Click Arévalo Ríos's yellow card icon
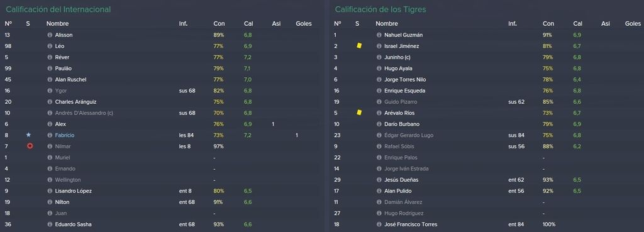This screenshot has width=644, height=232. click(x=359, y=113)
